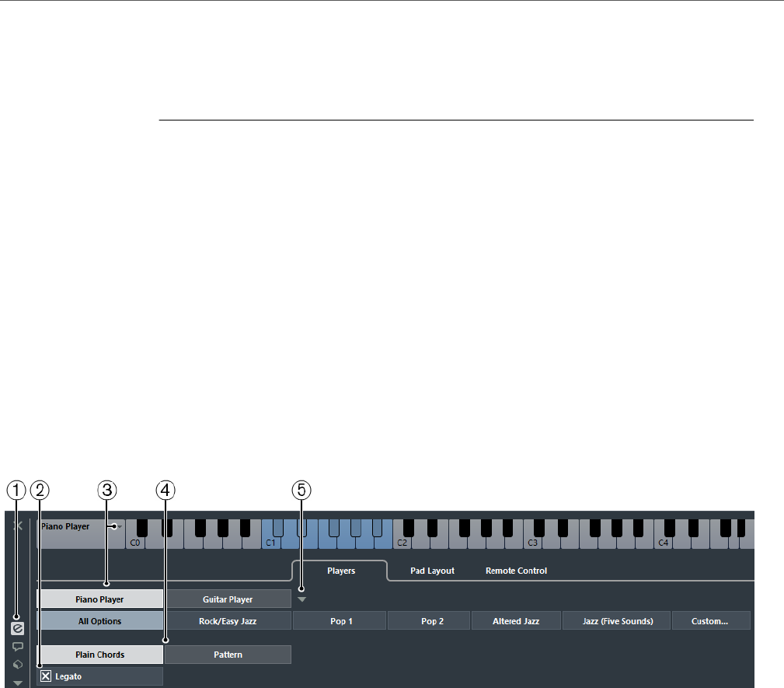Choose the Rock/Easy Jazz voicing style

tap(228, 621)
